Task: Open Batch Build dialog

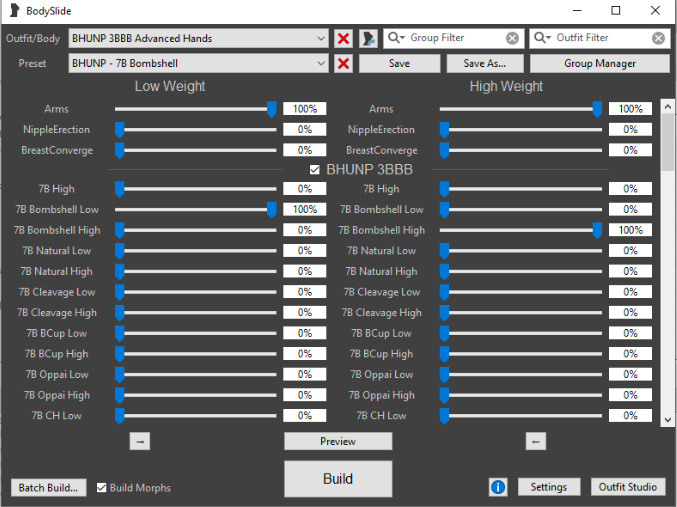Action: click(48, 488)
